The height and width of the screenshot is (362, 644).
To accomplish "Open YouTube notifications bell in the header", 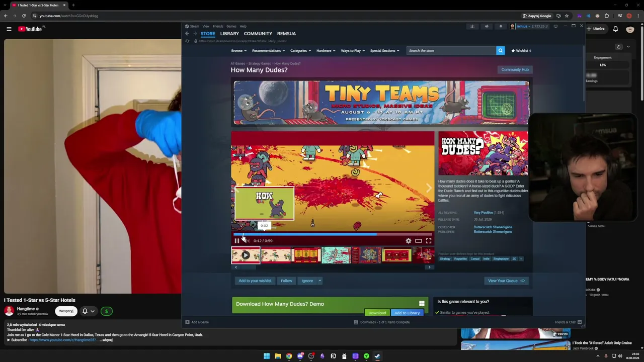I will (x=615, y=29).
